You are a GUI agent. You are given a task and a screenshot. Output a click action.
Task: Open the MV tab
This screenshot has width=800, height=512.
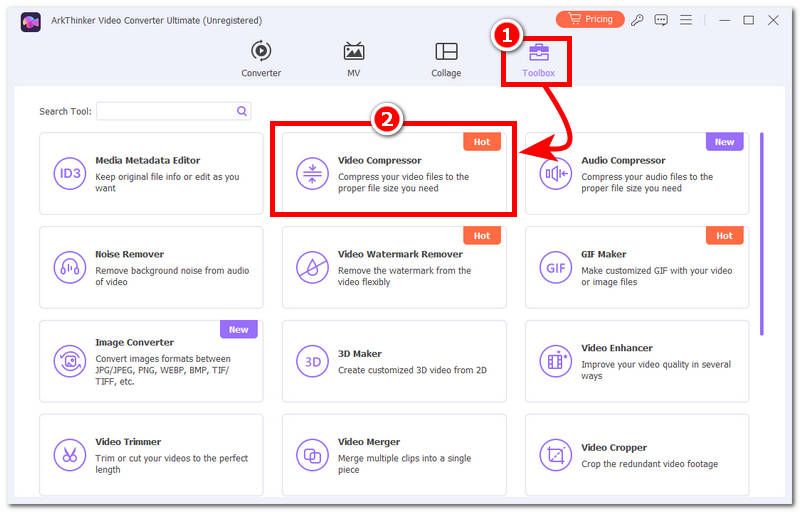click(x=354, y=59)
